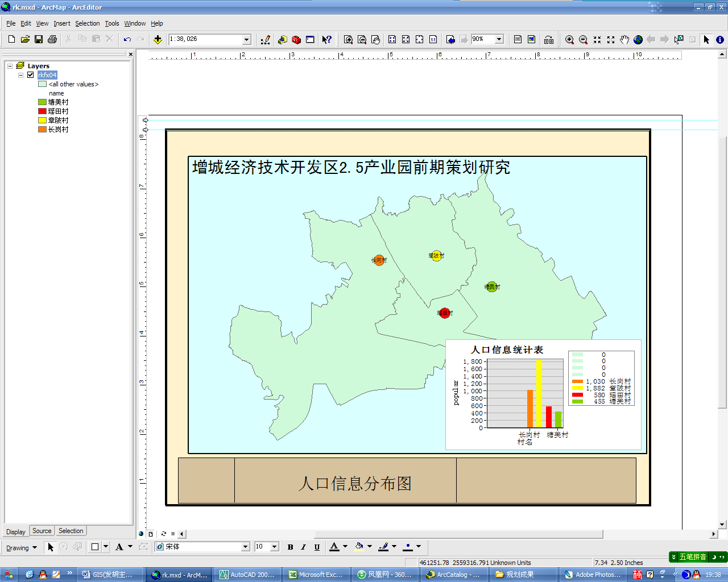728x582 pixels.
Task: Select the data frame Zoom In tool
Action: coord(569,39)
